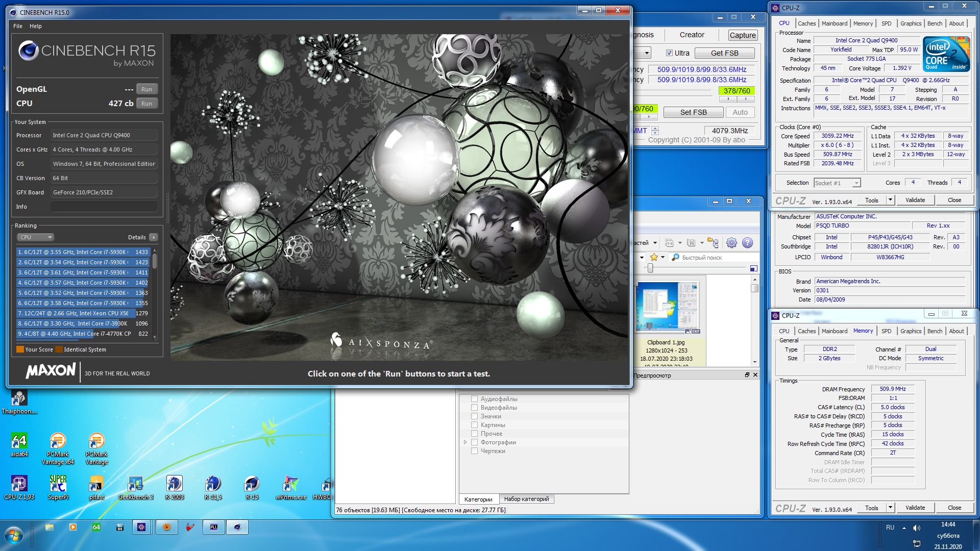Image resolution: width=980 pixels, height=551 pixels.
Task: Switch to Bench tab in upper CPU-Z
Action: coord(935,23)
